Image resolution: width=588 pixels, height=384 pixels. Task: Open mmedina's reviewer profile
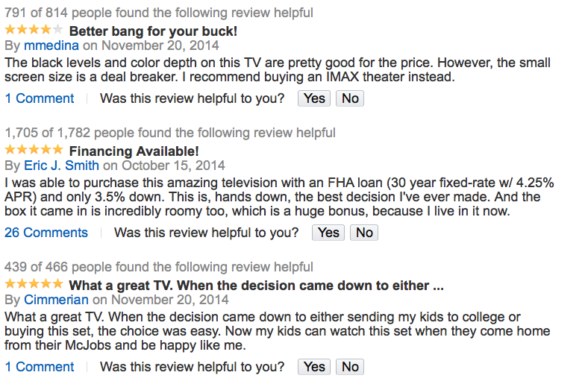pyautogui.click(x=51, y=45)
